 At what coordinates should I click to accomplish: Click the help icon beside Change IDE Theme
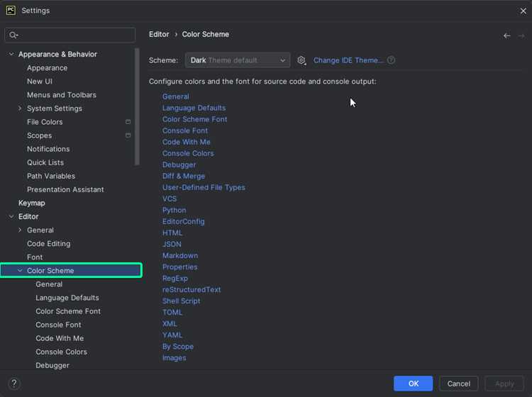[391, 60]
